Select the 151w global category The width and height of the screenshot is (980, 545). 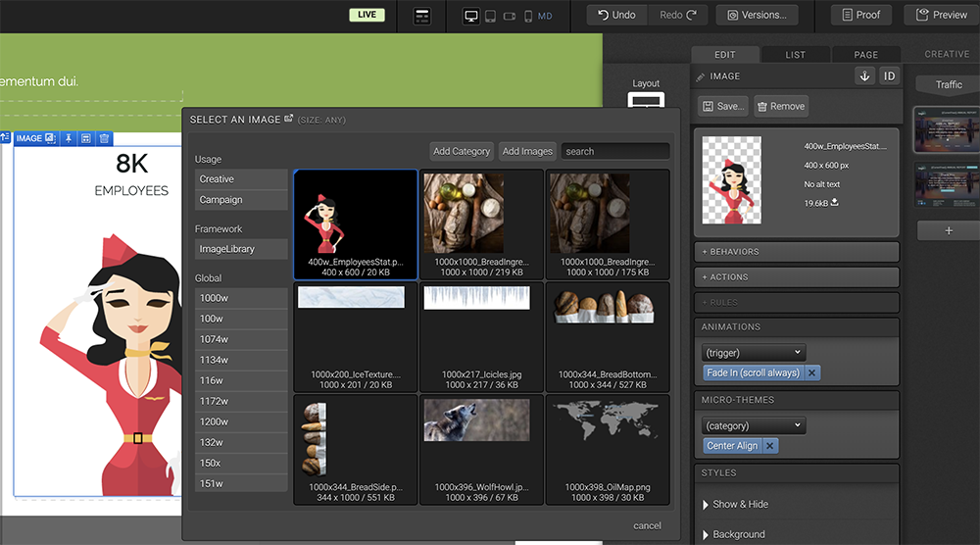click(x=241, y=484)
